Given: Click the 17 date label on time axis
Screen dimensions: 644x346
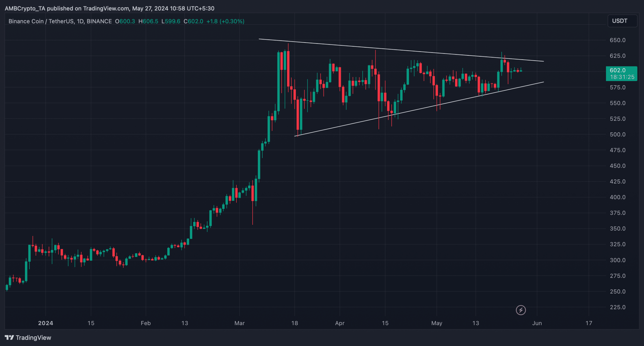Looking at the screenshot, I should click(589, 323).
